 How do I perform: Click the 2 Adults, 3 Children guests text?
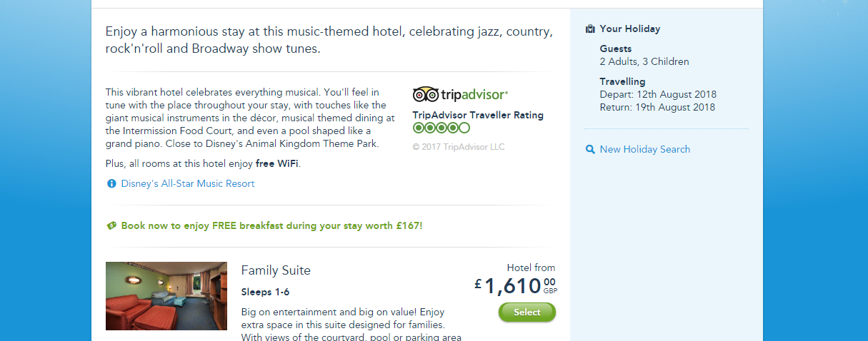644,62
